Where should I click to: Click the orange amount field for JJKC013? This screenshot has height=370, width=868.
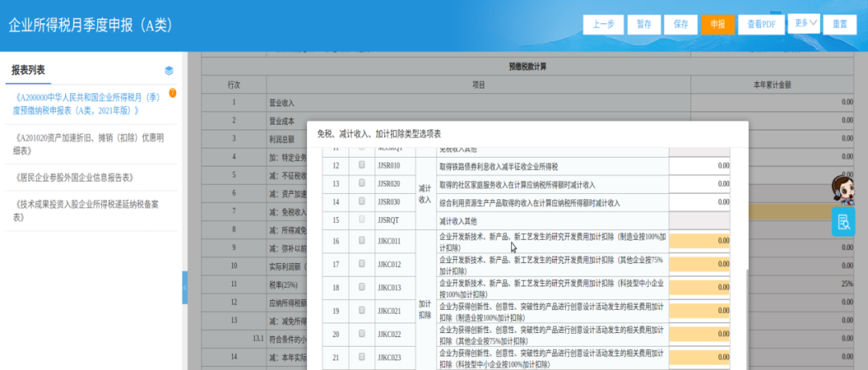click(x=699, y=287)
